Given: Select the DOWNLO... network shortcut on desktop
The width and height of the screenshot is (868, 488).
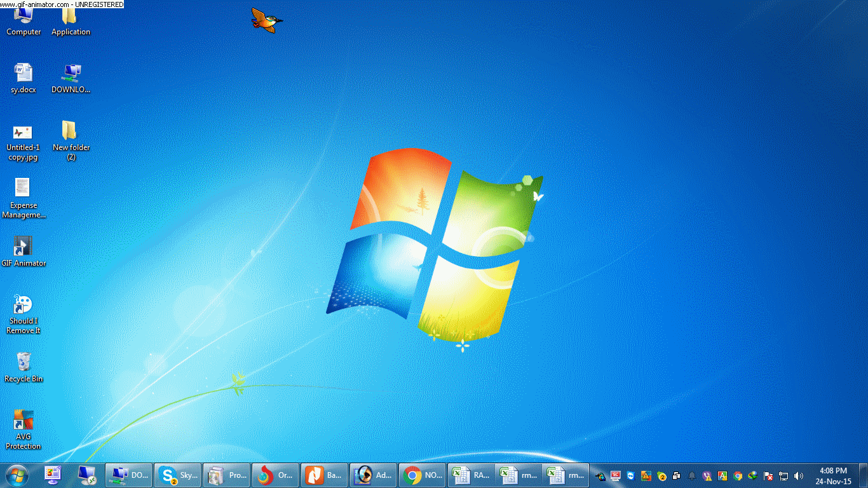Looking at the screenshot, I should (x=71, y=79).
